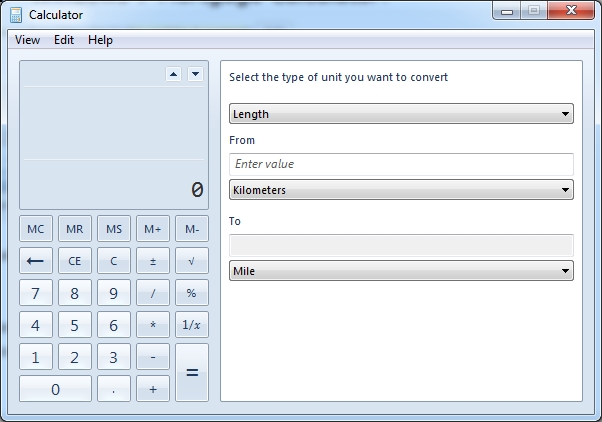The image size is (602, 422).
Task: Click the square root button
Action: [x=191, y=261]
